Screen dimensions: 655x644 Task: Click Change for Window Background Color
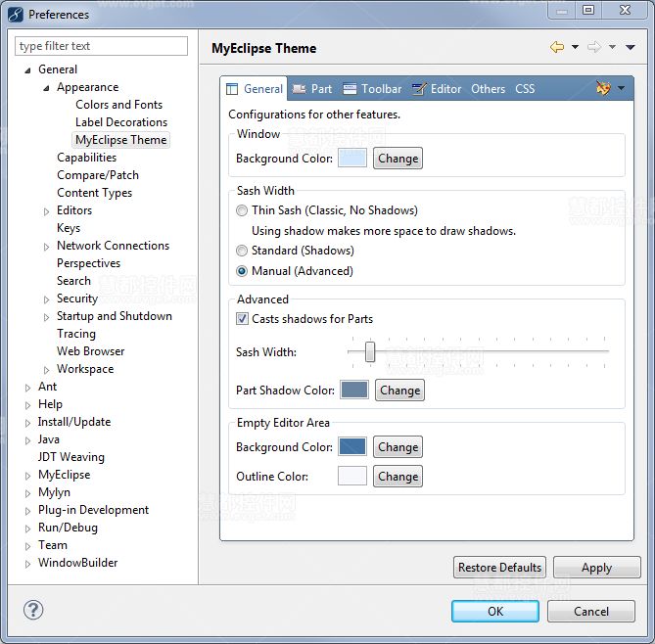[398, 159]
